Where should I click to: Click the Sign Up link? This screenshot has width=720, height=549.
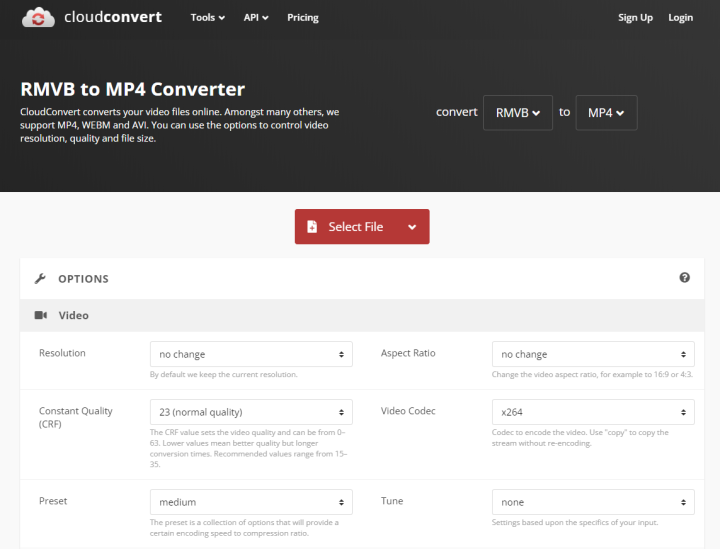pos(635,18)
